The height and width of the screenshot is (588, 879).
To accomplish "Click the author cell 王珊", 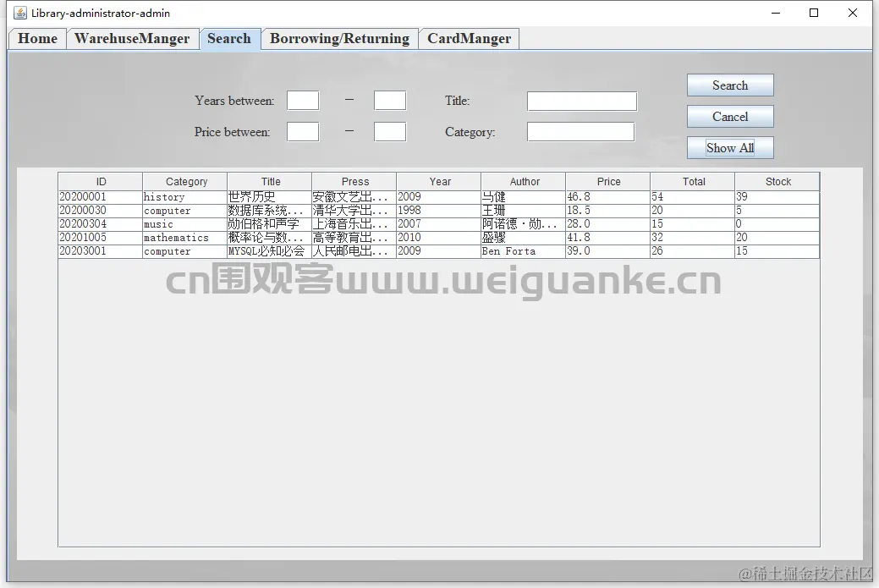I will (x=524, y=211).
